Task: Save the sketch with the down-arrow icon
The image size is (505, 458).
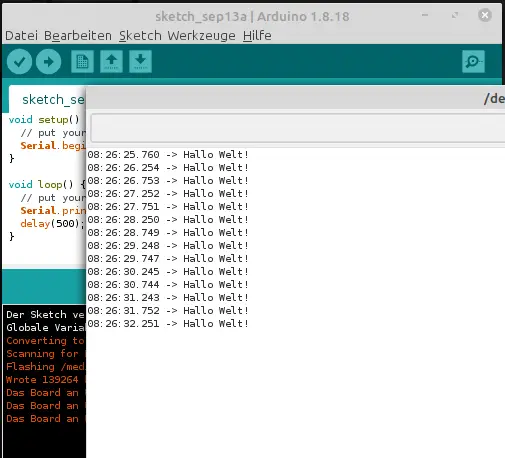Action: [140, 62]
